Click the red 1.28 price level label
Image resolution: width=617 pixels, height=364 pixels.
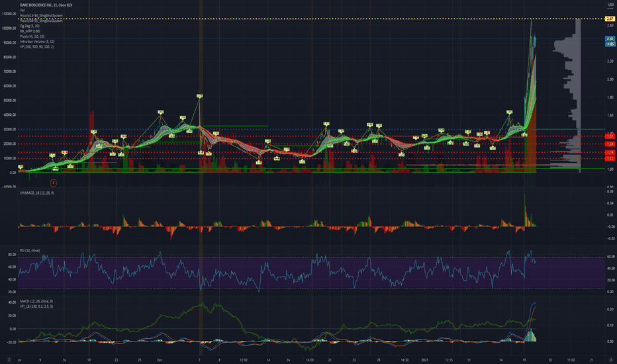610,144
